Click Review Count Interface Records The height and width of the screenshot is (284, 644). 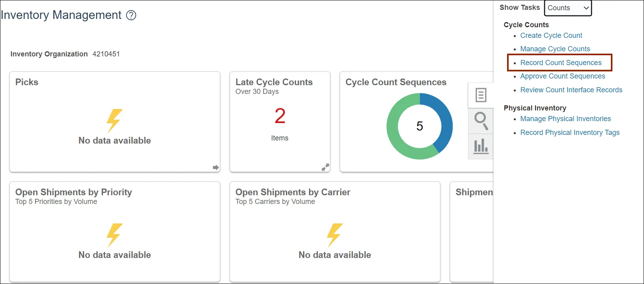click(571, 90)
